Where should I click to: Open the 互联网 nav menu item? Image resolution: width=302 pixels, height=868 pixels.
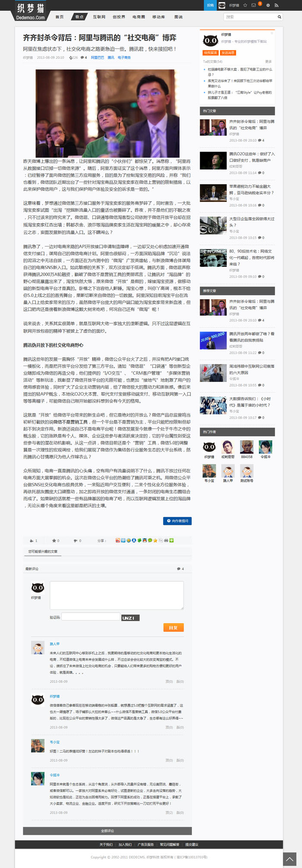point(99,17)
